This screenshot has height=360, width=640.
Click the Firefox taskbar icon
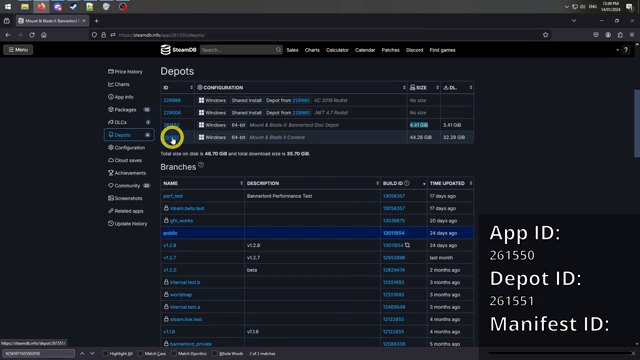[x=41, y=7]
